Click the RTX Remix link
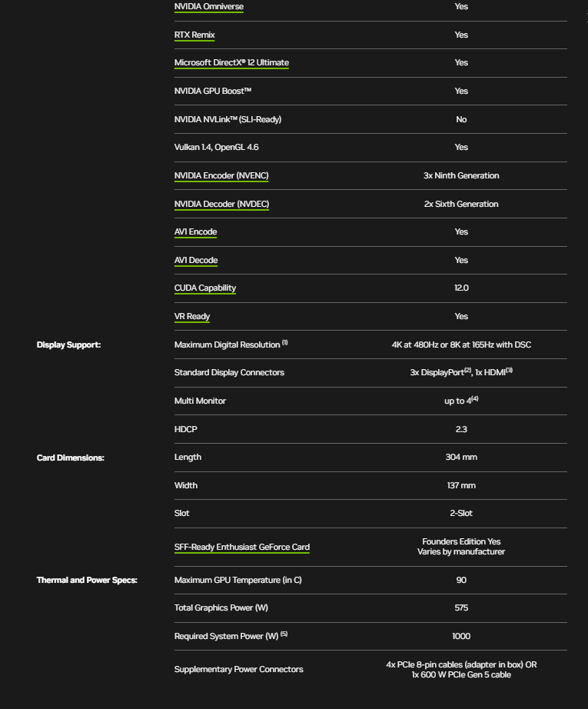The image size is (588, 709). point(194,35)
